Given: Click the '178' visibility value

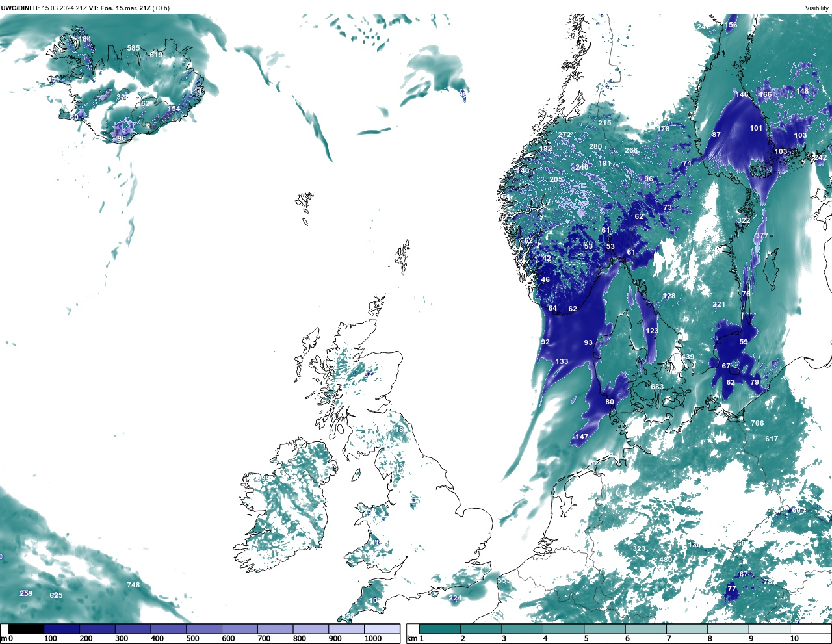Looking at the screenshot, I should [663, 129].
